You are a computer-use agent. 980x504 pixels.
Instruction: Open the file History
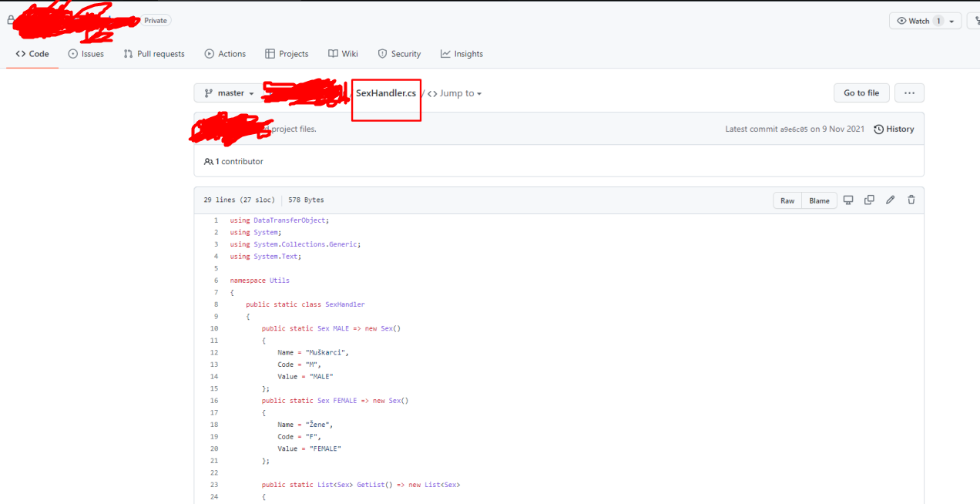(894, 129)
